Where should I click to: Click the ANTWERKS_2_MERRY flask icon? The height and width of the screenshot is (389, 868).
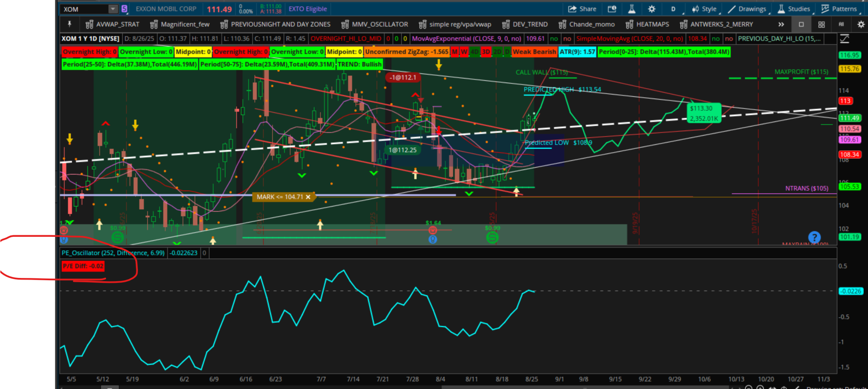click(x=683, y=24)
